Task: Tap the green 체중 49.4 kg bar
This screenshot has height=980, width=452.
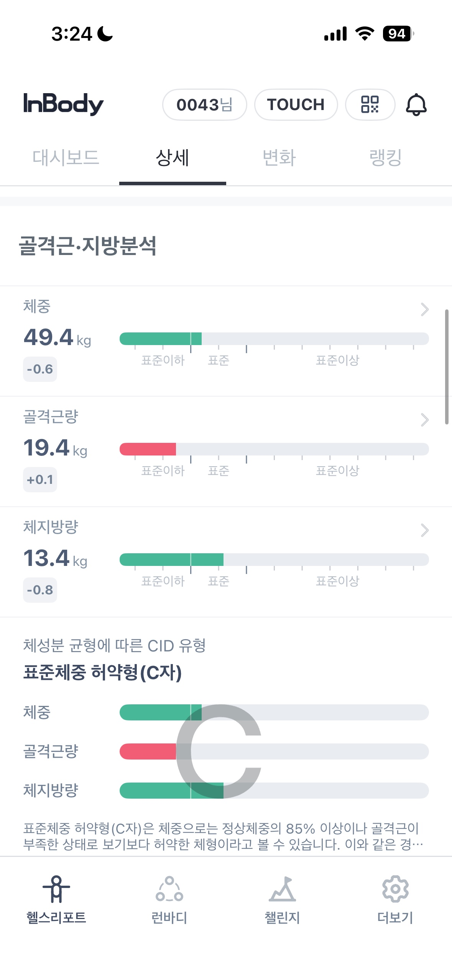Action: 161,339
